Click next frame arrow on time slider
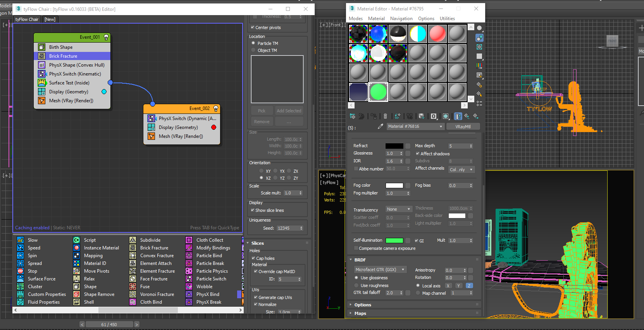Image resolution: width=644 pixels, height=330 pixels. tap(136, 325)
